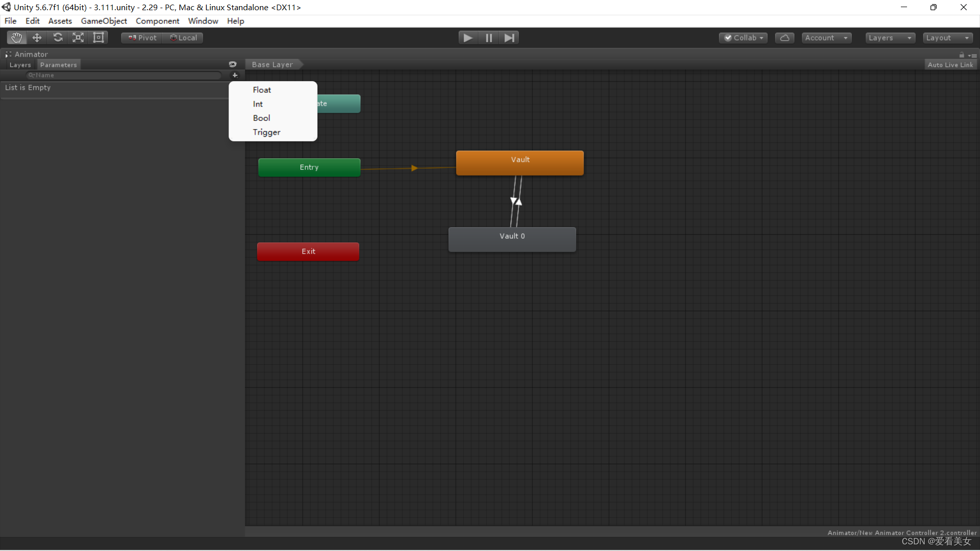The width and height of the screenshot is (980, 551).
Task: Toggle the Animator window lock
Action: (x=962, y=55)
